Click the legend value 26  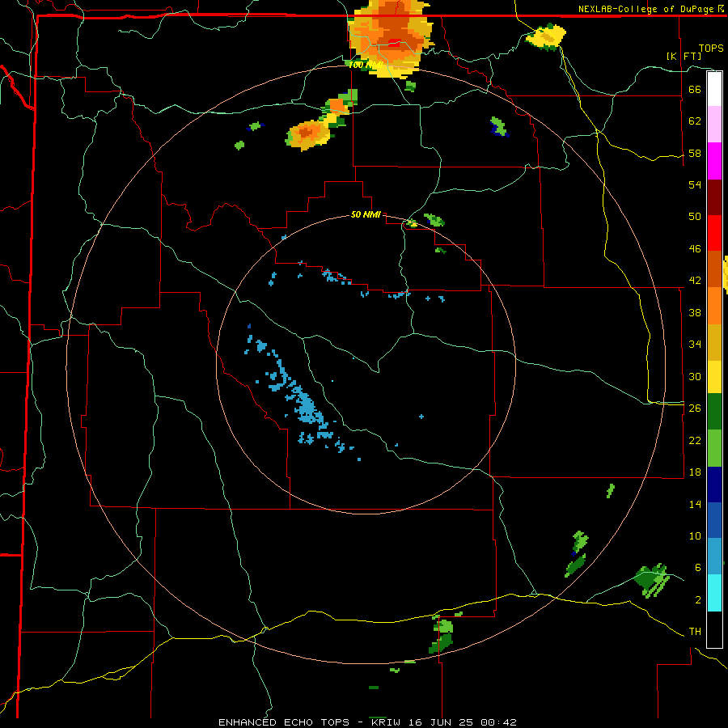pyautogui.click(x=695, y=408)
